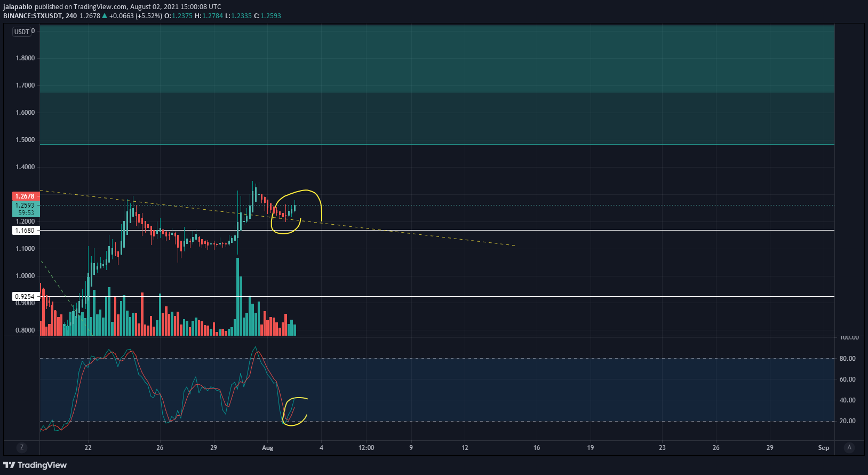Click the Z timezone button on time axis
This screenshot has height=475, width=868.
coord(22,447)
